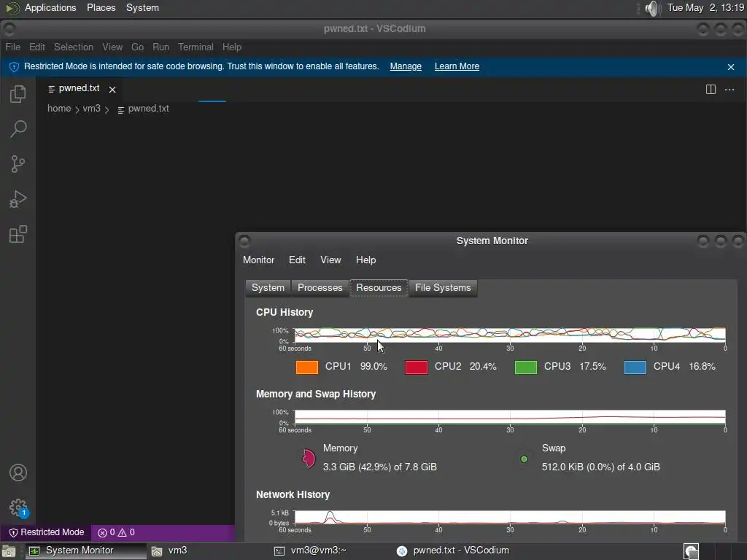Image resolution: width=747 pixels, height=560 pixels.
Task: Switch to the File Systems tab
Action: (443, 287)
